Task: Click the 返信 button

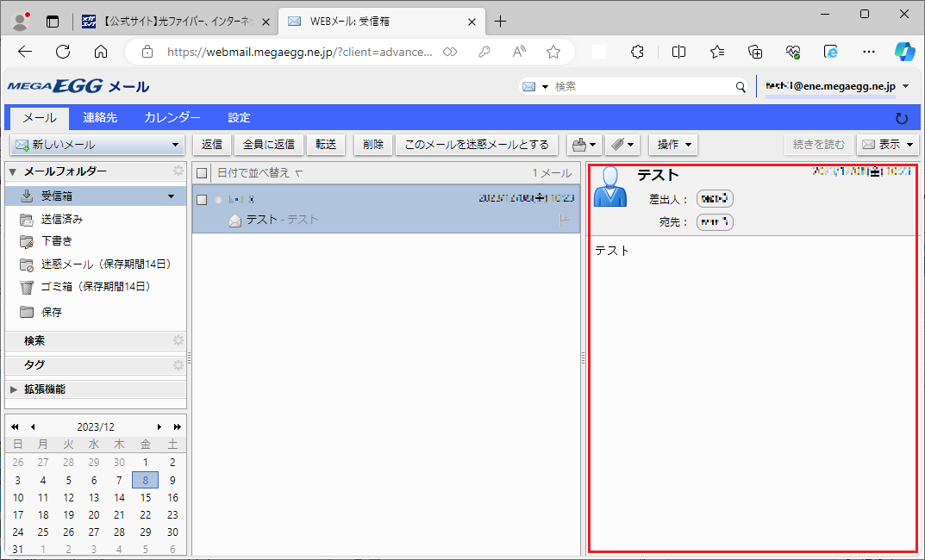Action: click(x=212, y=145)
